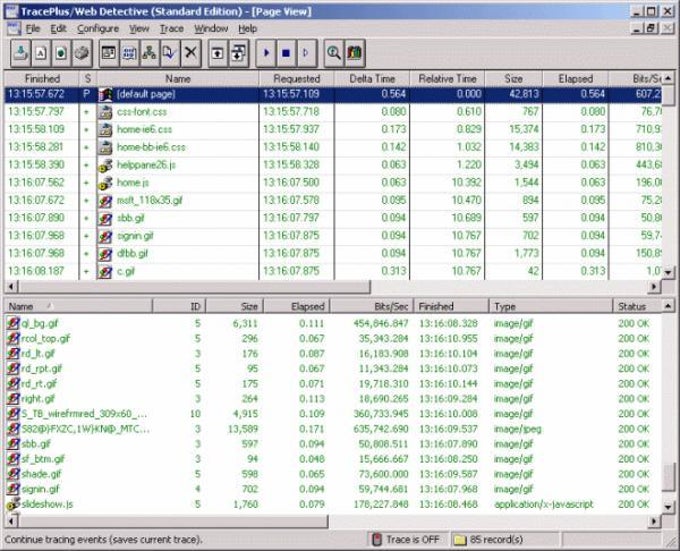Click the window with up arrow toolbar icon
680x551 pixels.
click(218, 53)
